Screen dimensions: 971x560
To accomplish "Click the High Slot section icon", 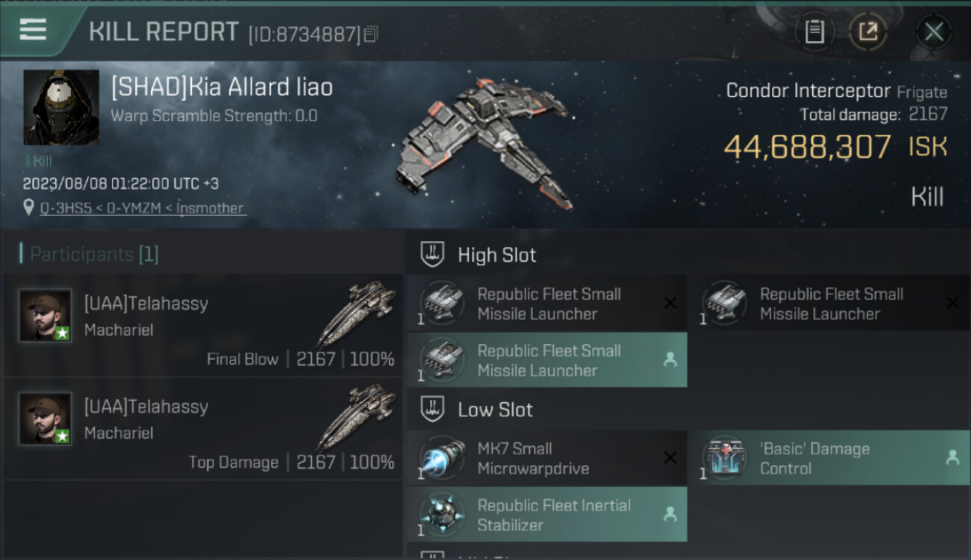I will click(433, 255).
